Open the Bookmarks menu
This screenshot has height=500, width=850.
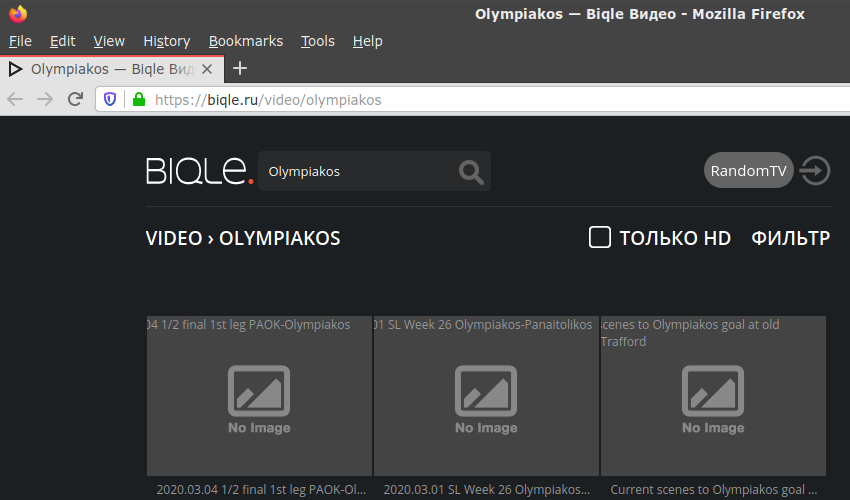tap(246, 41)
